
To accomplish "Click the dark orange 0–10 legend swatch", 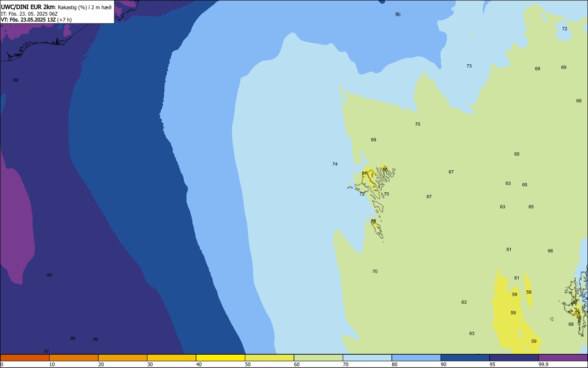I will point(25,357).
